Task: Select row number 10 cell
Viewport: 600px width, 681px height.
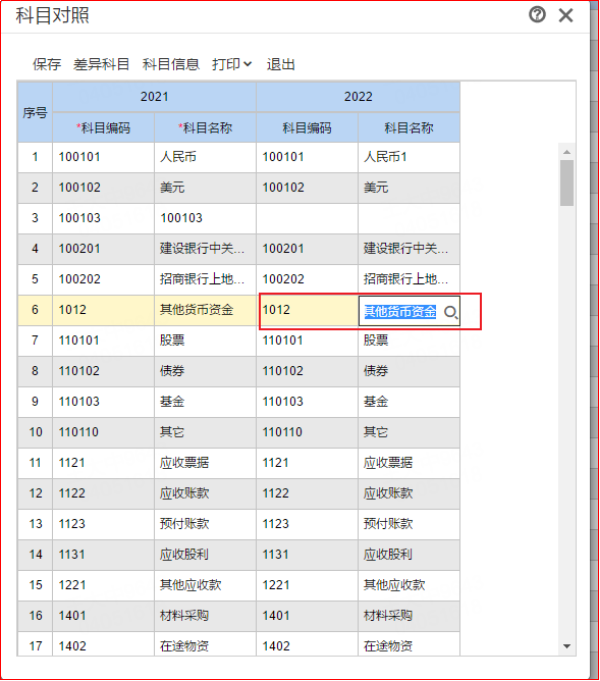Action: (x=35, y=432)
